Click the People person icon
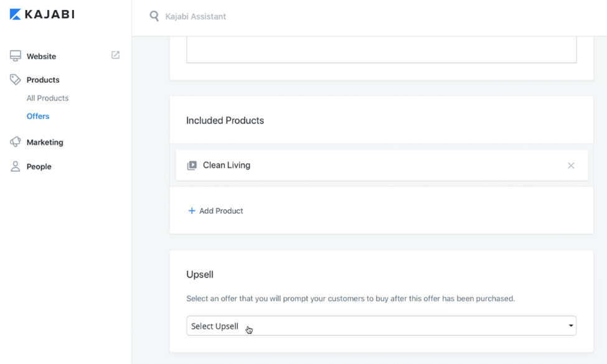The image size is (607, 364). pyautogui.click(x=16, y=166)
